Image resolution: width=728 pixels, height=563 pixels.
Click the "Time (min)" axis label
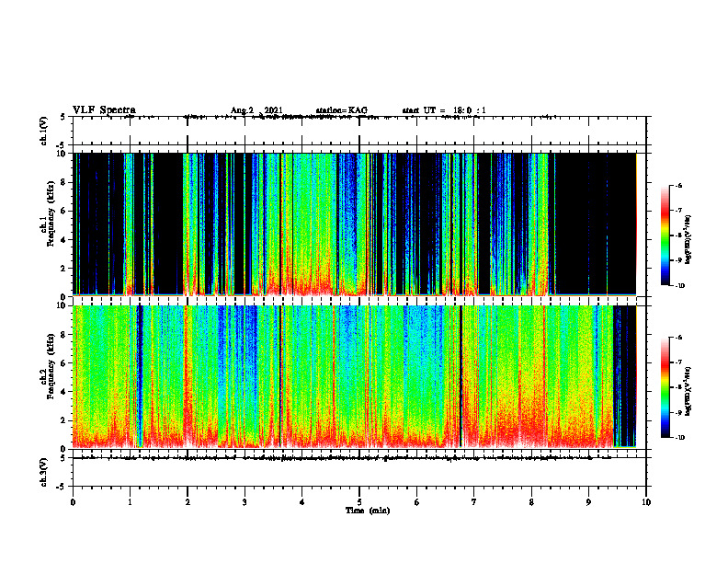(368, 511)
